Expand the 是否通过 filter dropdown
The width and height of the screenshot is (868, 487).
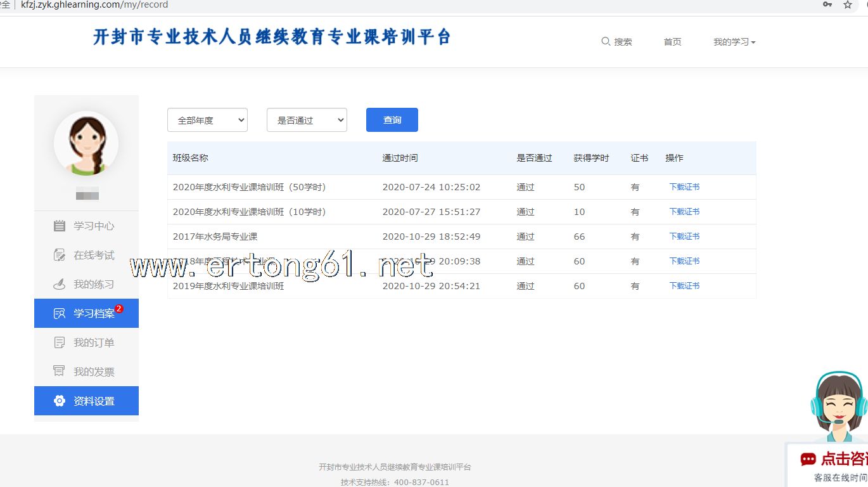click(307, 120)
